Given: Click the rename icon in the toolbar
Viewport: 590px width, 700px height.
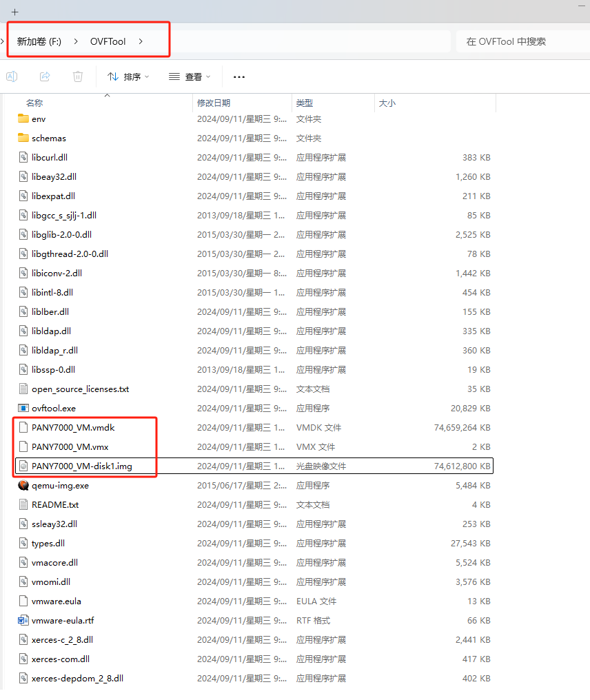Looking at the screenshot, I should pyautogui.click(x=12, y=76).
